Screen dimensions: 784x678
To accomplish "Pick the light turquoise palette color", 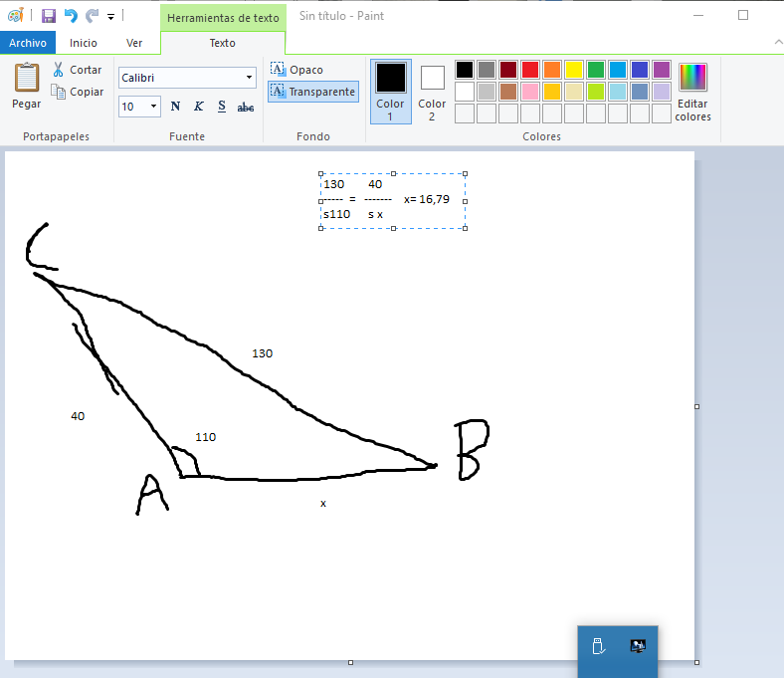I will (x=618, y=92).
